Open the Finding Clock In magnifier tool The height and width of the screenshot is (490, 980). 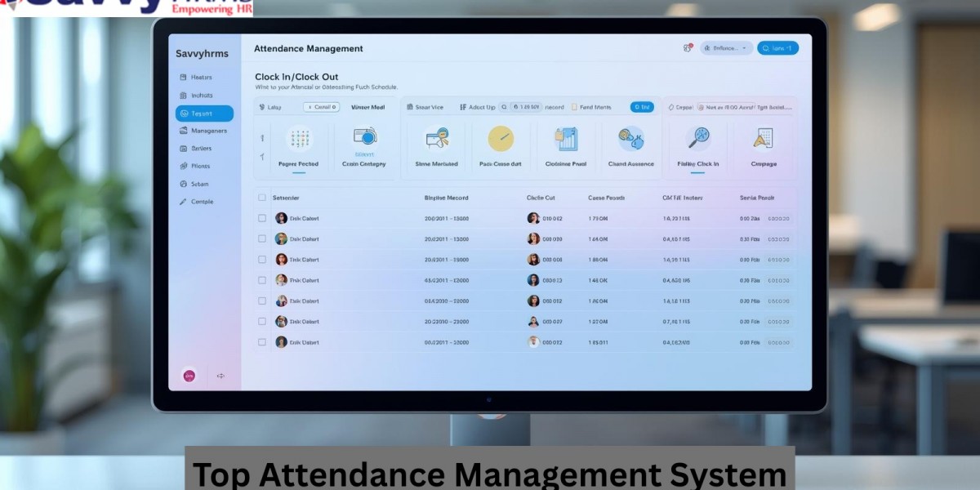[700, 136]
